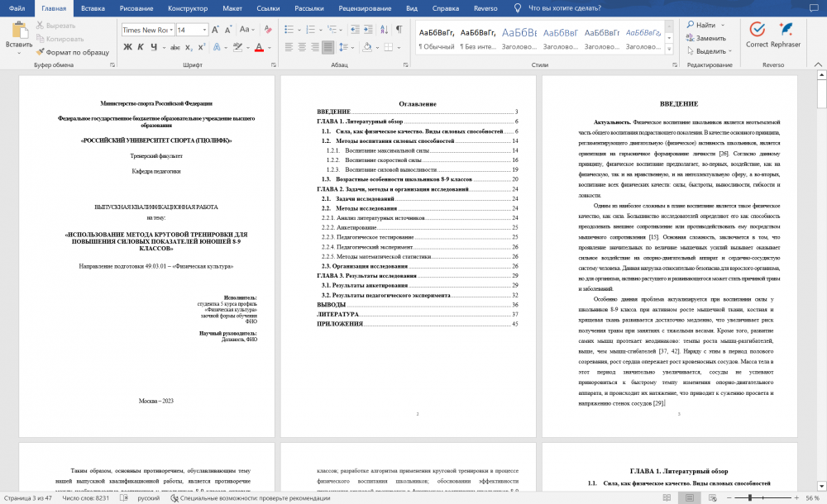The height and width of the screenshot is (504, 827).
Task: Open the Aa change case dropdown
Action: [246, 30]
